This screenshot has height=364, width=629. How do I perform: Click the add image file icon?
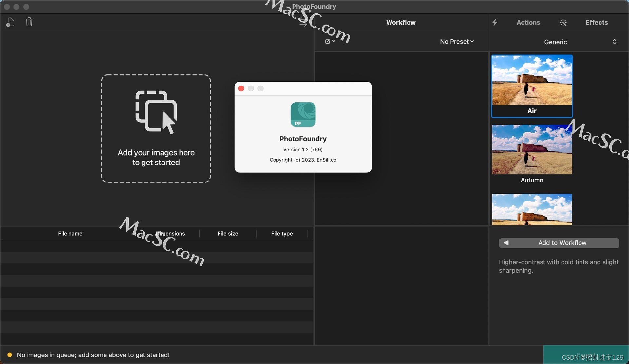point(10,22)
